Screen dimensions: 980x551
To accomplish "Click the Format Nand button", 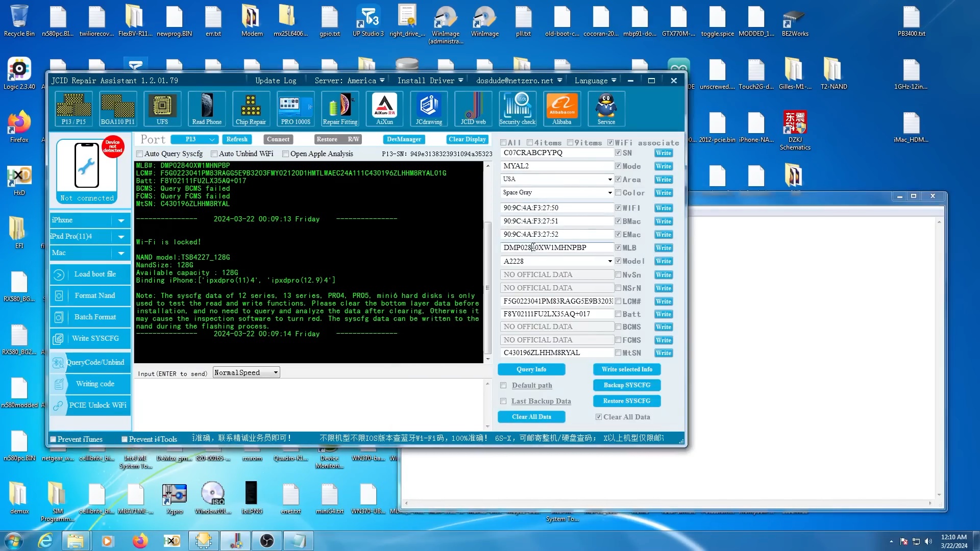I will click(90, 296).
